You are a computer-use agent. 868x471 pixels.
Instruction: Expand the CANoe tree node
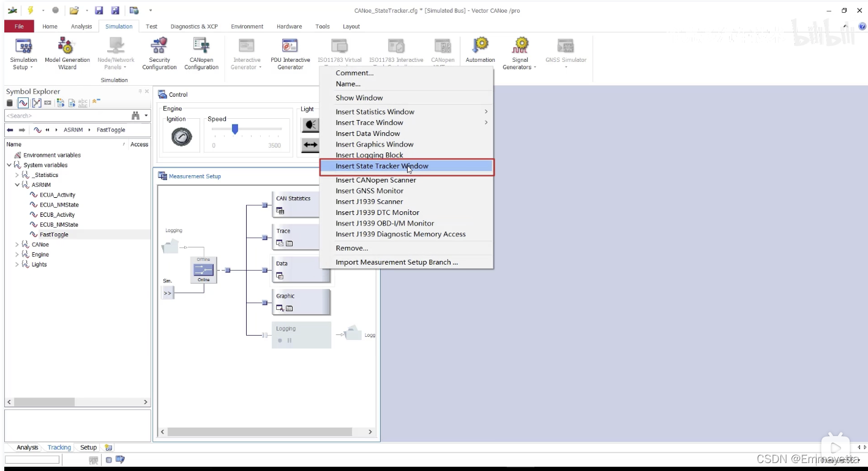(17, 244)
